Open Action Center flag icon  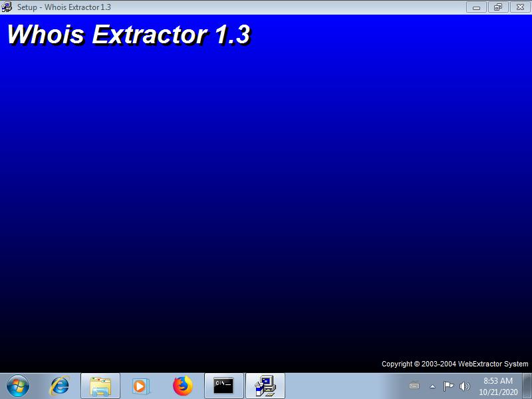coord(448,386)
